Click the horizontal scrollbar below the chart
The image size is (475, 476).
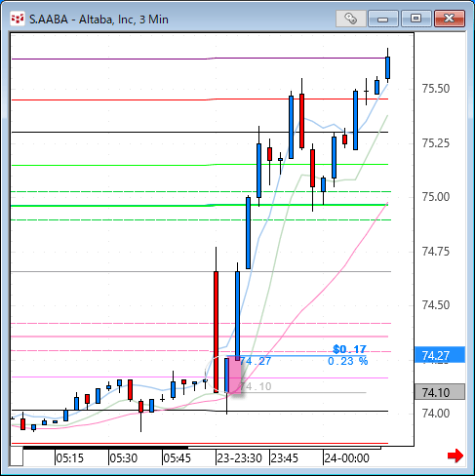pos(202,448)
